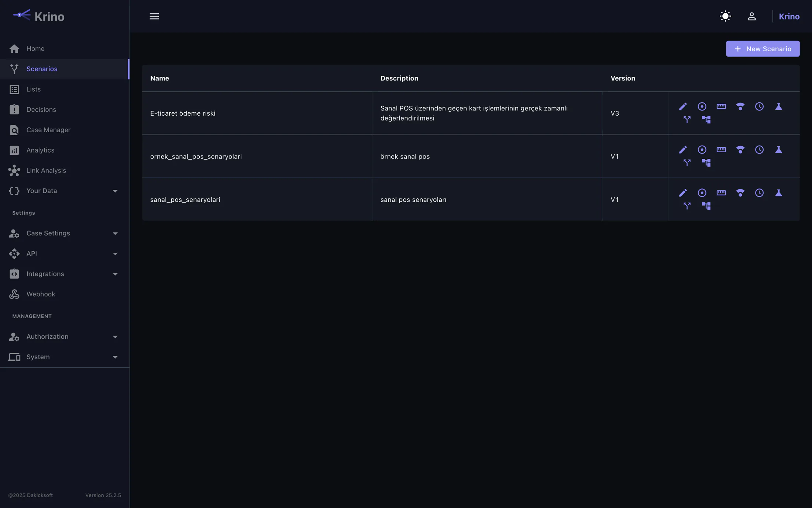Expand the Integrations submenu
The height and width of the screenshot is (508, 812).
(x=65, y=274)
